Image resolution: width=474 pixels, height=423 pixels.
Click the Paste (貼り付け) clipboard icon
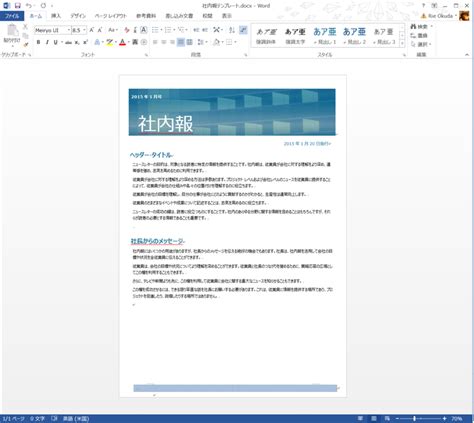[12, 31]
